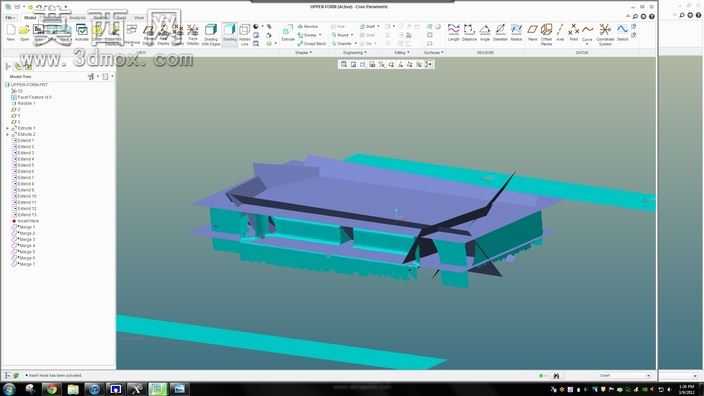
Task: Click the Round tool
Action: pos(340,35)
